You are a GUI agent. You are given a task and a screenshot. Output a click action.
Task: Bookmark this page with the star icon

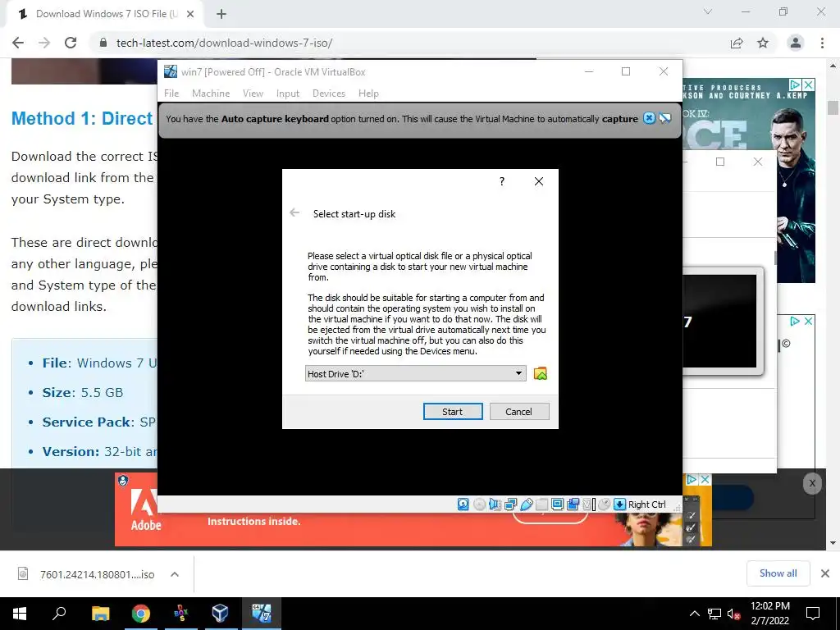coord(763,43)
